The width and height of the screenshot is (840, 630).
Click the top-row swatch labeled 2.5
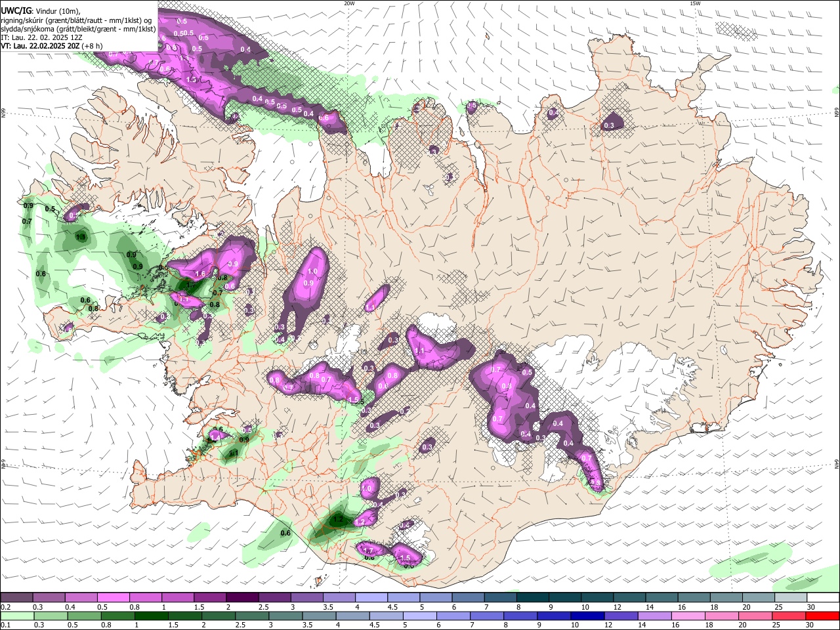pos(274,597)
